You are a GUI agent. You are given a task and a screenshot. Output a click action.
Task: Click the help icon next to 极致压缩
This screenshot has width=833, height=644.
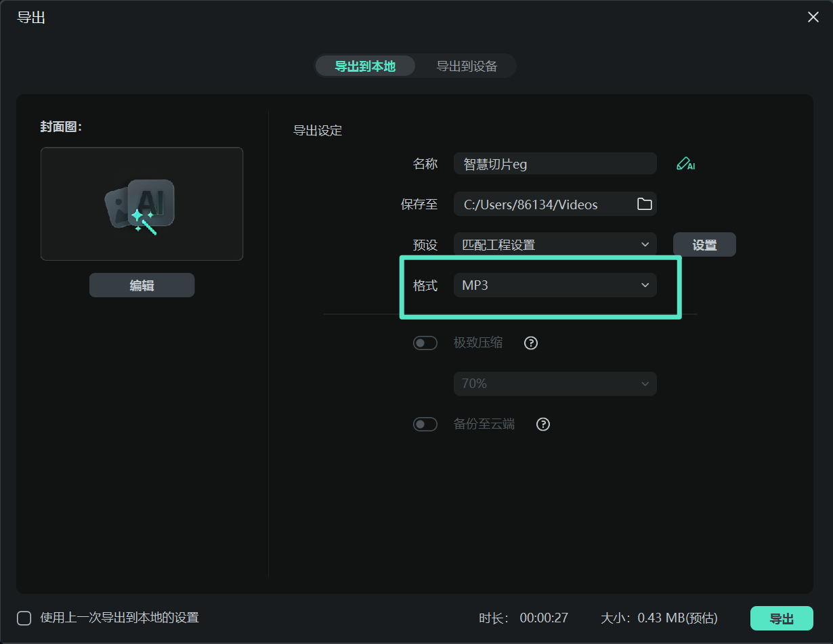[530, 343]
